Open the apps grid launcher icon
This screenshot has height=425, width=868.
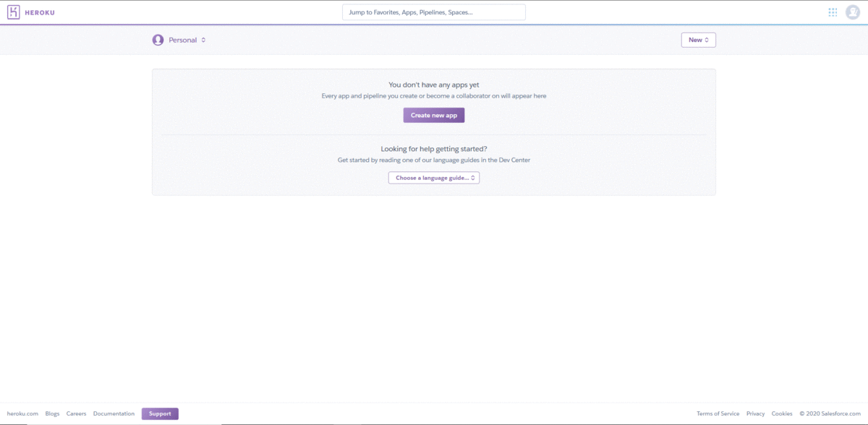833,12
